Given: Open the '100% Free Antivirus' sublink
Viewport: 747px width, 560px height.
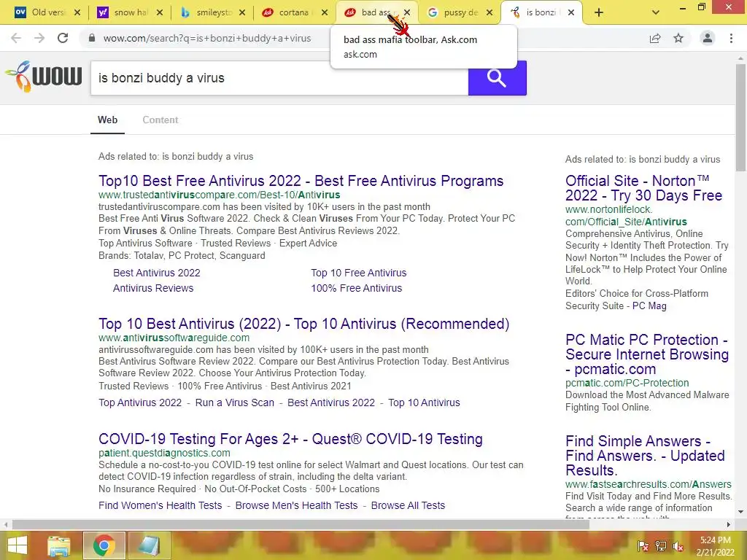Looking at the screenshot, I should tap(356, 288).
